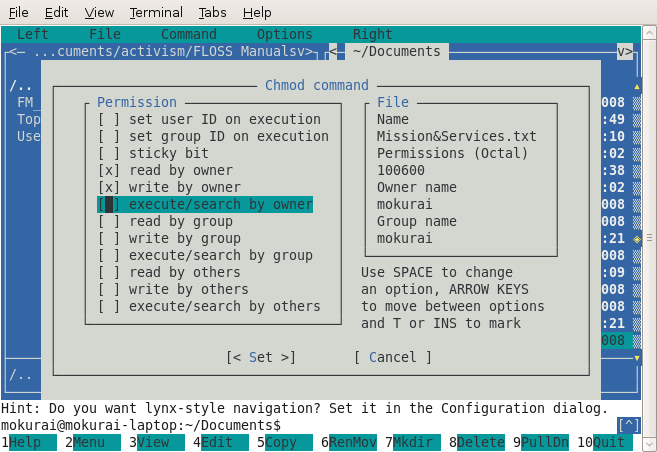657x452 pixels.
Task: Click yellow diamond scroll marker
Action: (x=637, y=239)
